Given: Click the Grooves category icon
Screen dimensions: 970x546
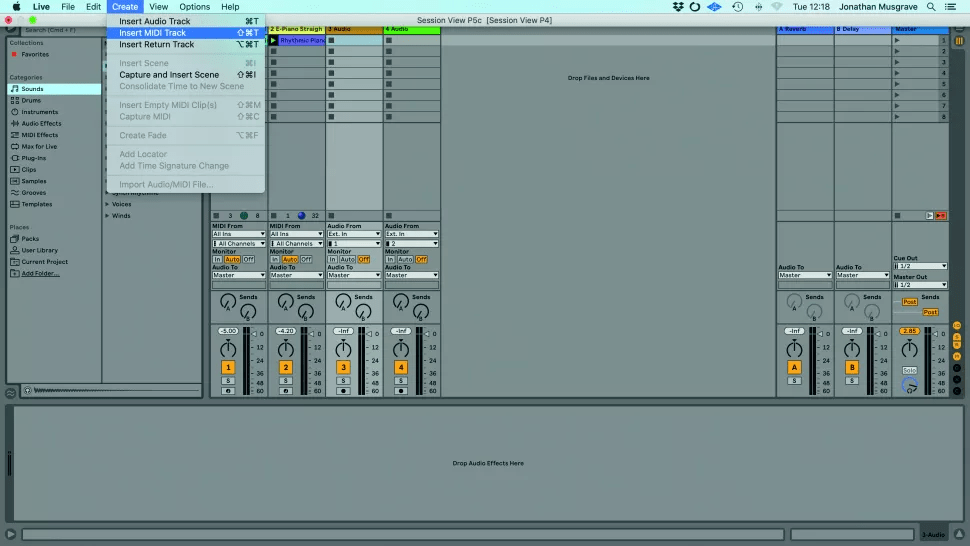Looking at the screenshot, I should tap(14, 192).
